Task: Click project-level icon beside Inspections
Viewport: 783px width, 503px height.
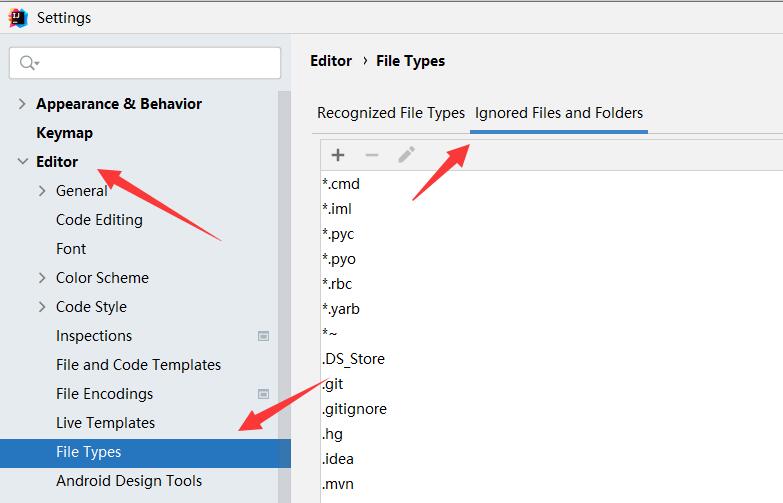Action: 263,336
